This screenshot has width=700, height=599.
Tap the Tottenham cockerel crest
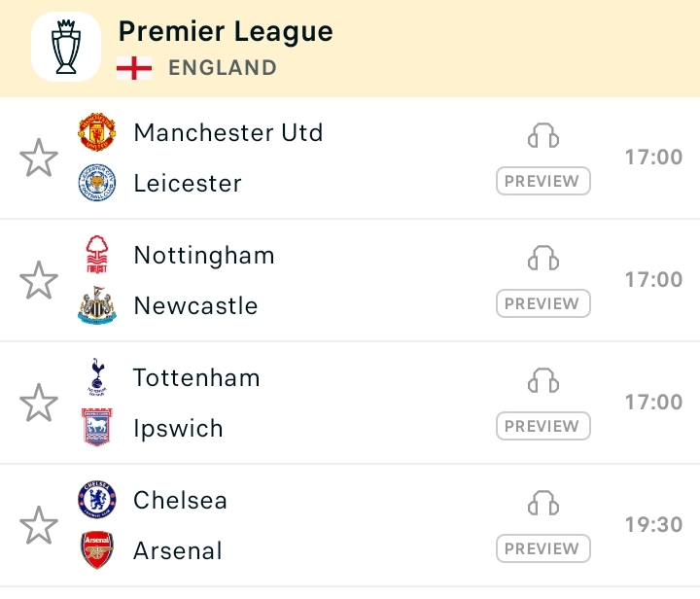pos(97,377)
